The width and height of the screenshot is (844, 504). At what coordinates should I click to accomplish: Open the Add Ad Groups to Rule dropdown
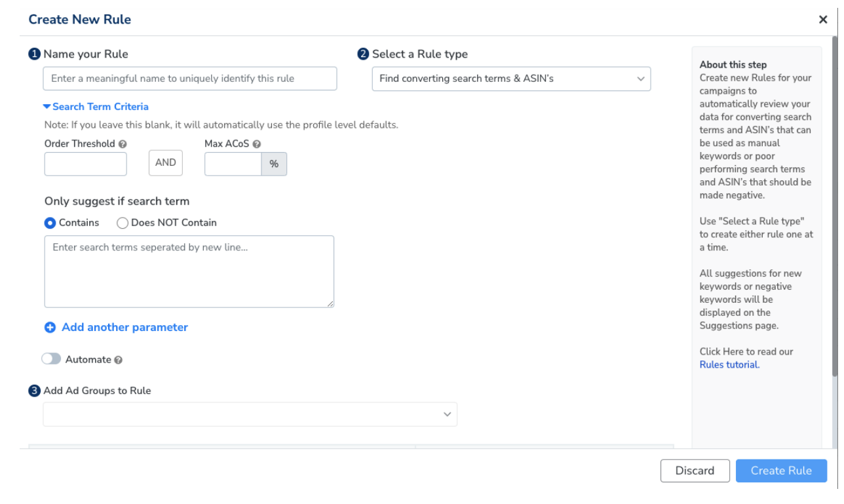(x=250, y=414)
